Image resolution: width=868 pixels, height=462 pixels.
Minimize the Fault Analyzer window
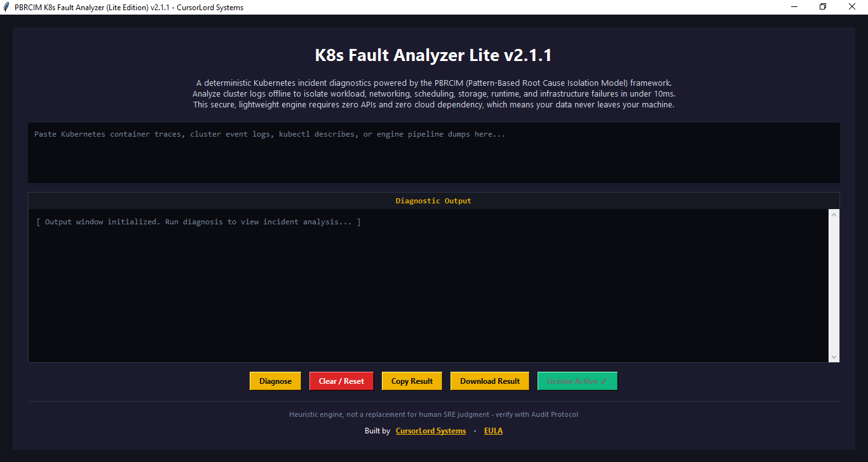pos(794,7)
